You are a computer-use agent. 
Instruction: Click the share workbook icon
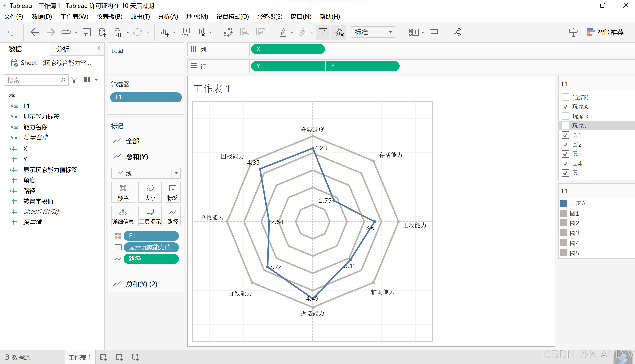point(457,32)
